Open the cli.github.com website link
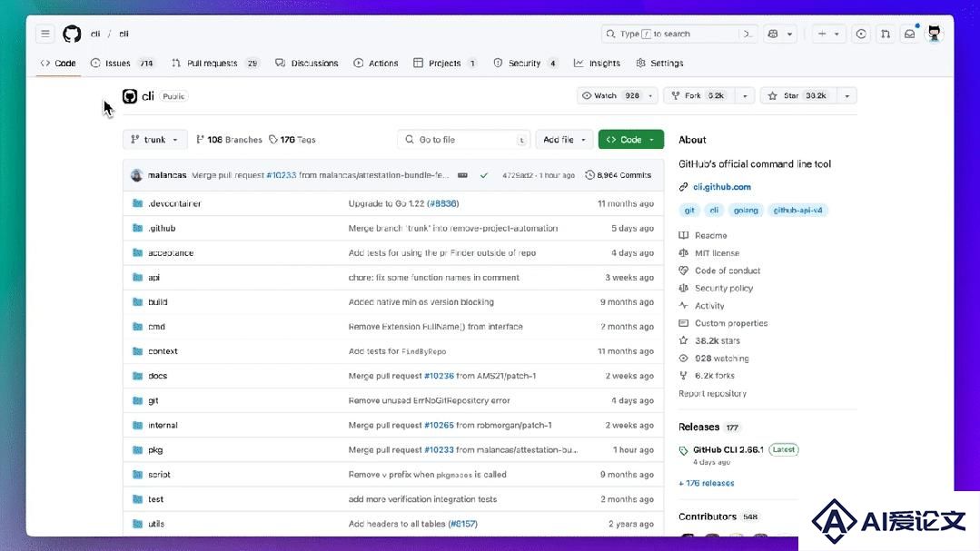 [722, 187]
